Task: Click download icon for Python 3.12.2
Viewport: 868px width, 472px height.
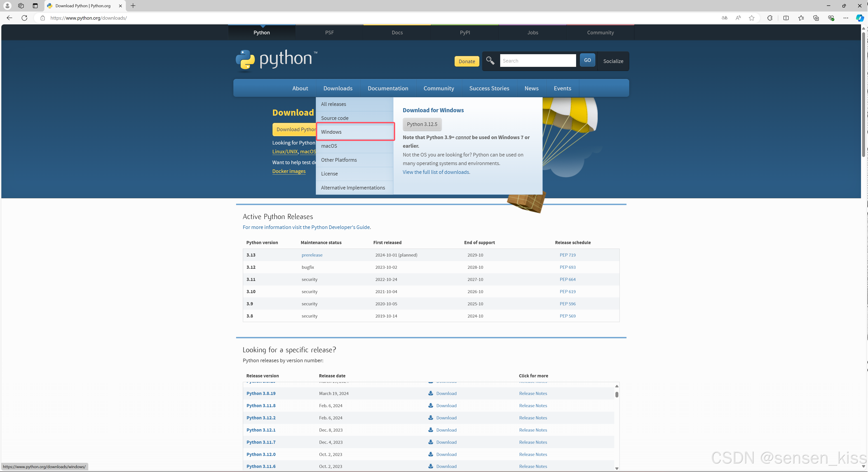Action: click(x=431, y=417)
